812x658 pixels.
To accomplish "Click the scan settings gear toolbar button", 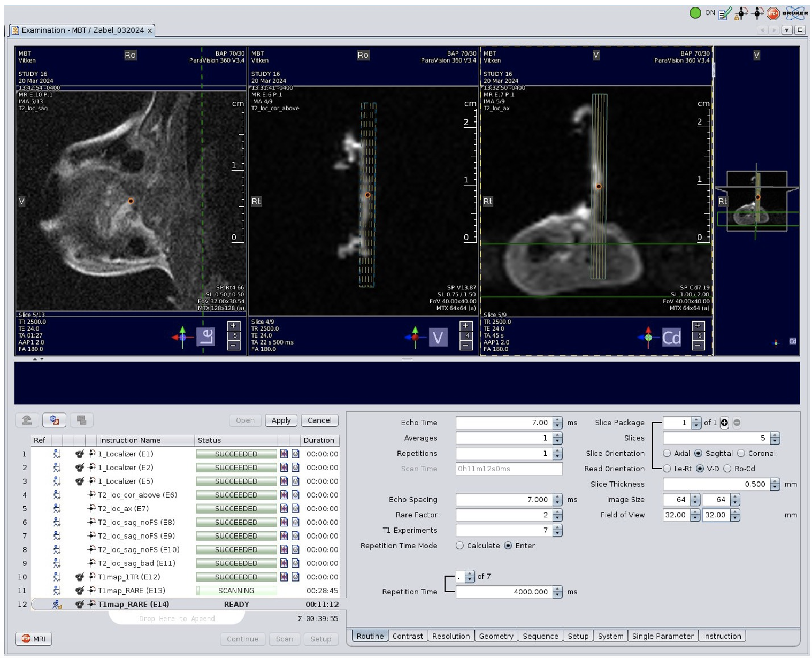I will pos(54,420).
